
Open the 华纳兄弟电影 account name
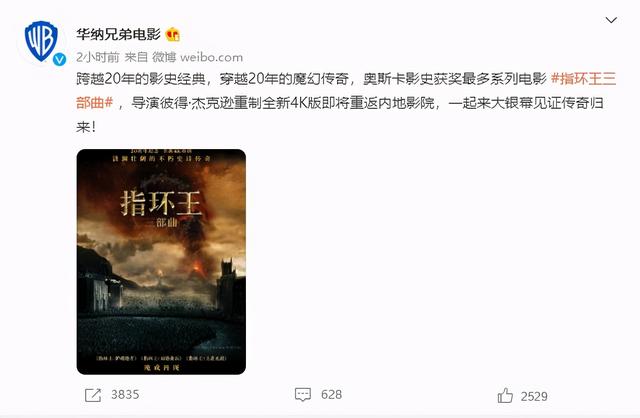pyautogui.click(x=118, y=34)
